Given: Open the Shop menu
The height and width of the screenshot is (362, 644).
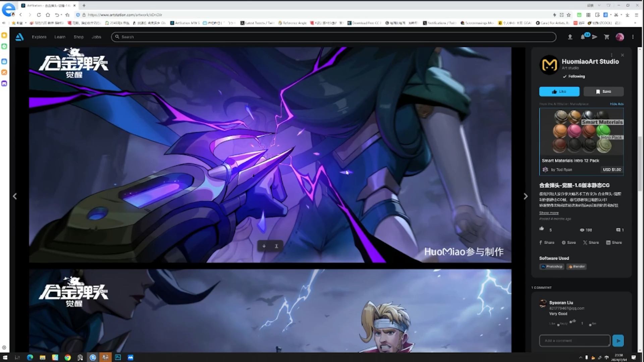Looking at the screenshot, I should tap(78, 37).
